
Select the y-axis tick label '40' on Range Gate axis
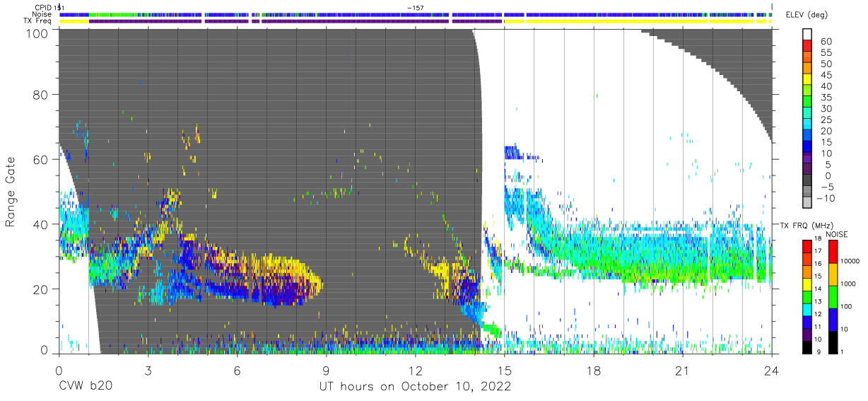[42, 223]
